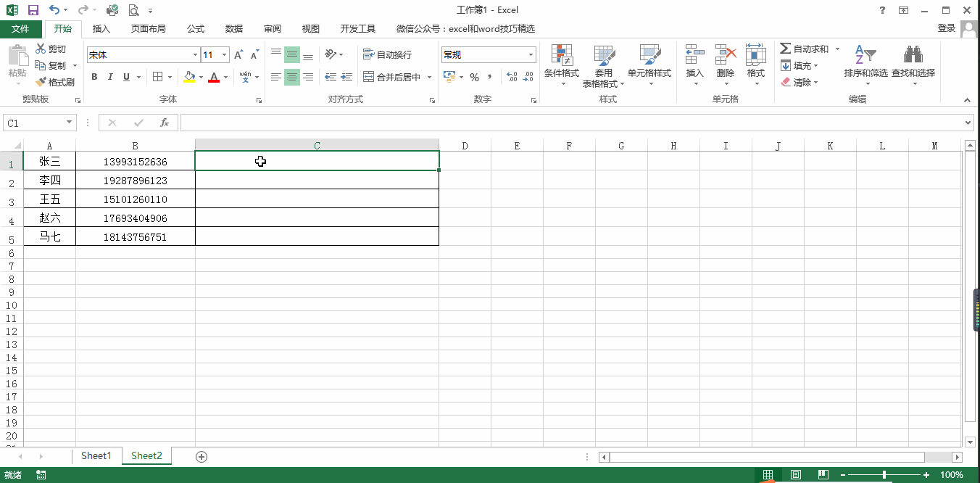Toggle Underline formatting
Image resolution: width=980 pixels, height=483 pixels.
127,77
